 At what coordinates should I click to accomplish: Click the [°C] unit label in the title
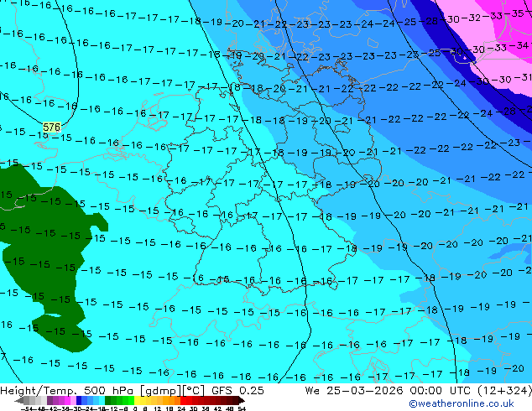(x=194, y=391)
